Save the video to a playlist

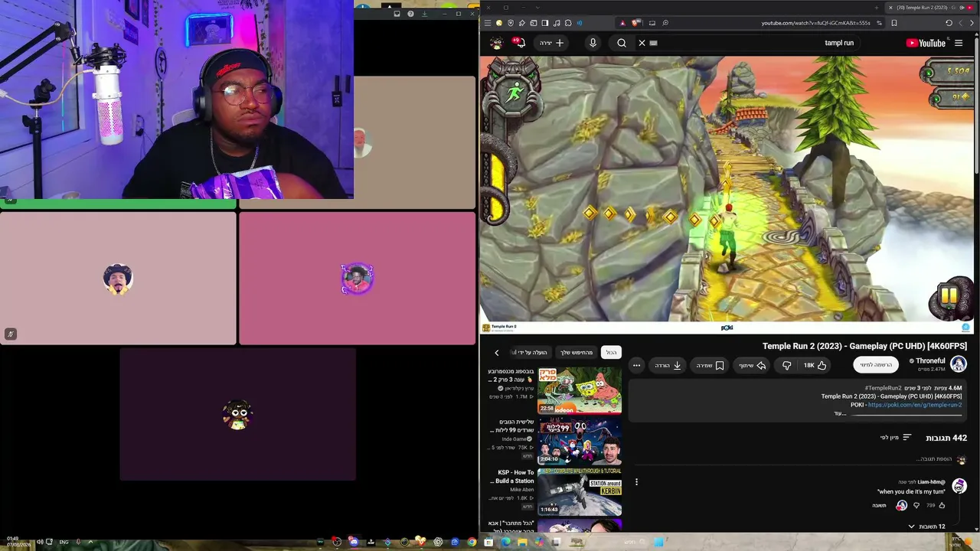[710, 365]
